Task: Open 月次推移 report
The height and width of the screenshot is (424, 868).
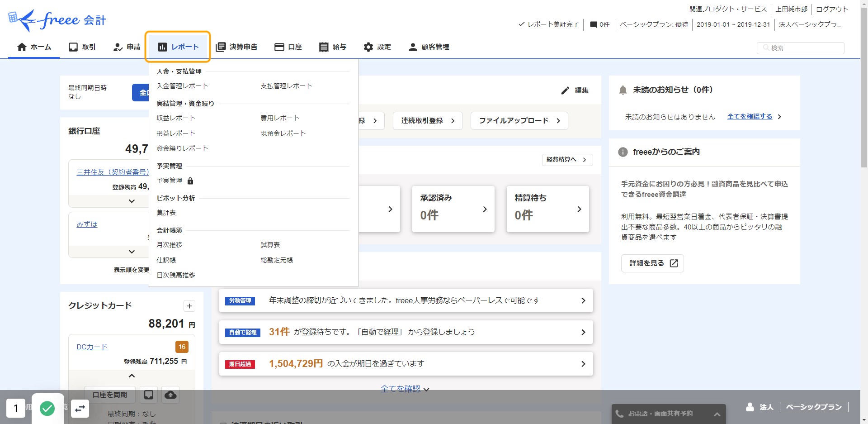Action: [169, 245]
